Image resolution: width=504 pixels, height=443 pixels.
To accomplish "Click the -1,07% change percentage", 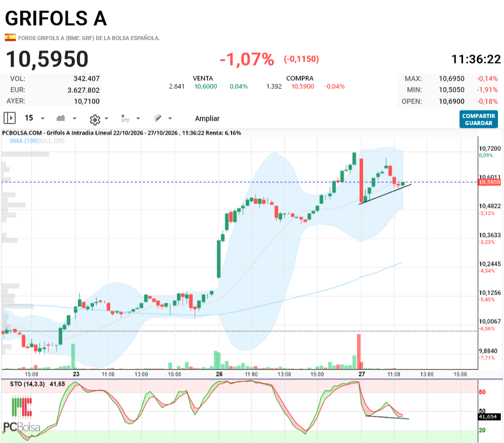I will (x=247, y=60).
